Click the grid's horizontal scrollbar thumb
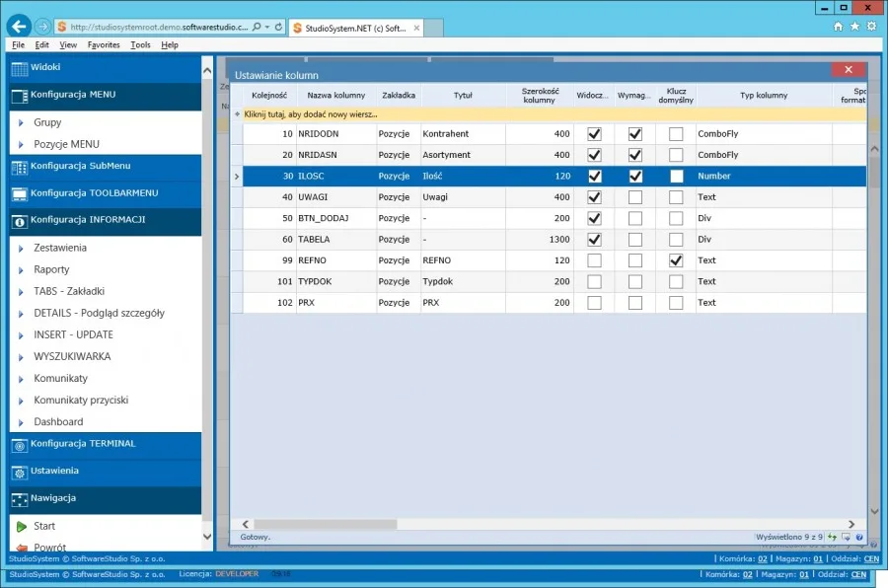This screenshot has width=888, height=588. click(326, 525)
